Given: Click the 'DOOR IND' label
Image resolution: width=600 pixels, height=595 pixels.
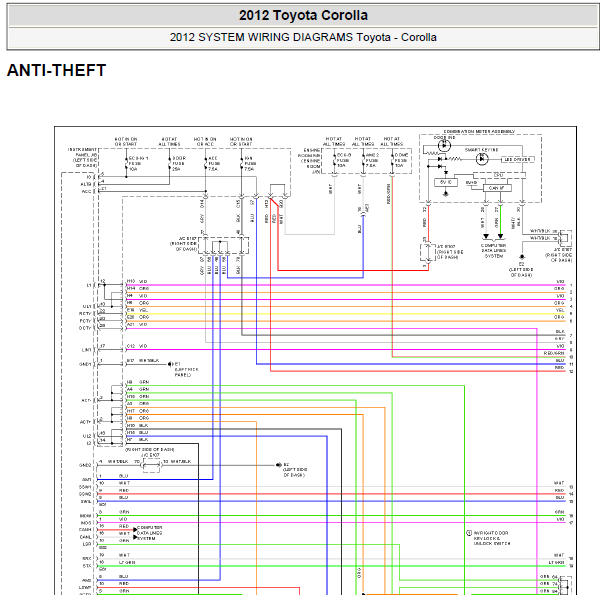Looking at the screenshot, I should coord(444,137).
